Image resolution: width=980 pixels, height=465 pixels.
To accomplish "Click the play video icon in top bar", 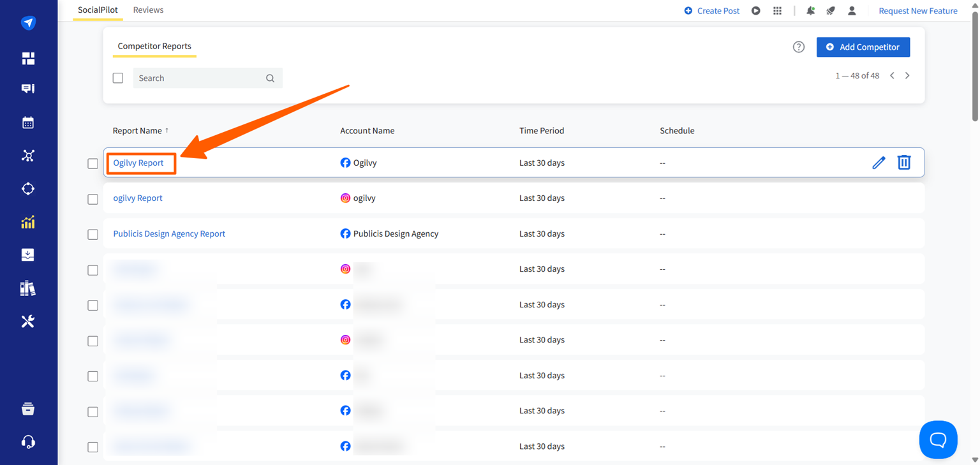I will (756, 11).
